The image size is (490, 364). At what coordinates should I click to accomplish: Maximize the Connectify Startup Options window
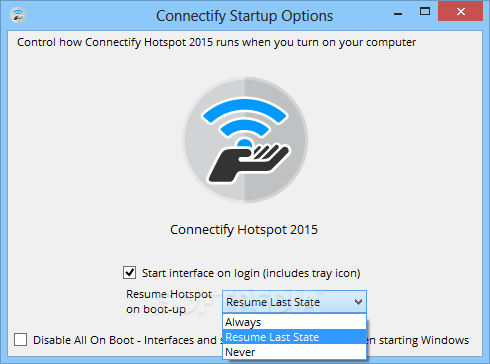[425, 12]
